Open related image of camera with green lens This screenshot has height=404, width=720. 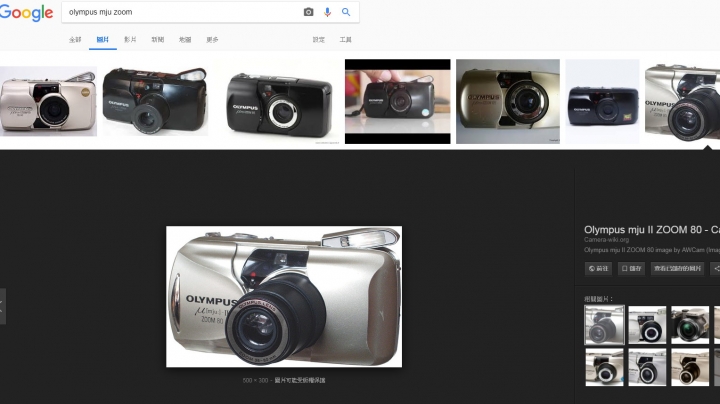coord(690,325)
